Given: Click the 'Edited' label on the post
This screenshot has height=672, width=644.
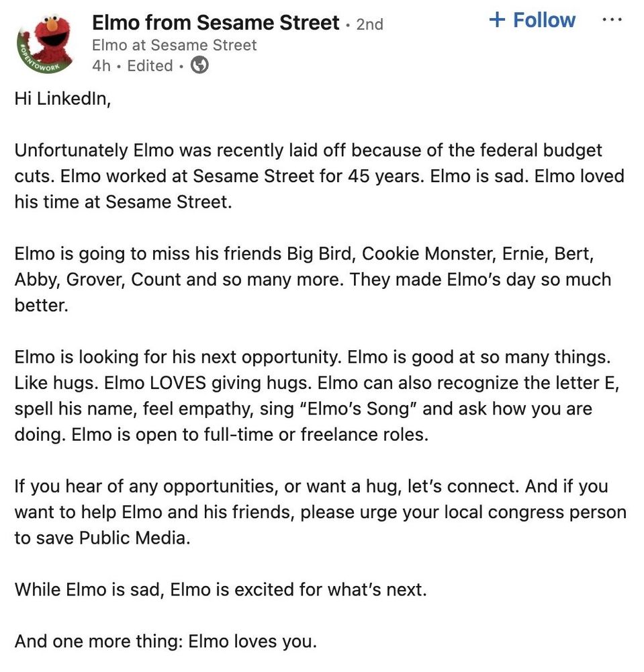Looking at the screenshot, I should (x=150, y=66).
